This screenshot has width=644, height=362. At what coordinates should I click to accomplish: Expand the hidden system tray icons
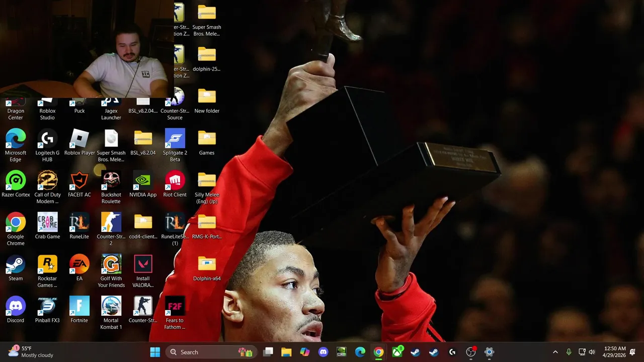(555, 352)
